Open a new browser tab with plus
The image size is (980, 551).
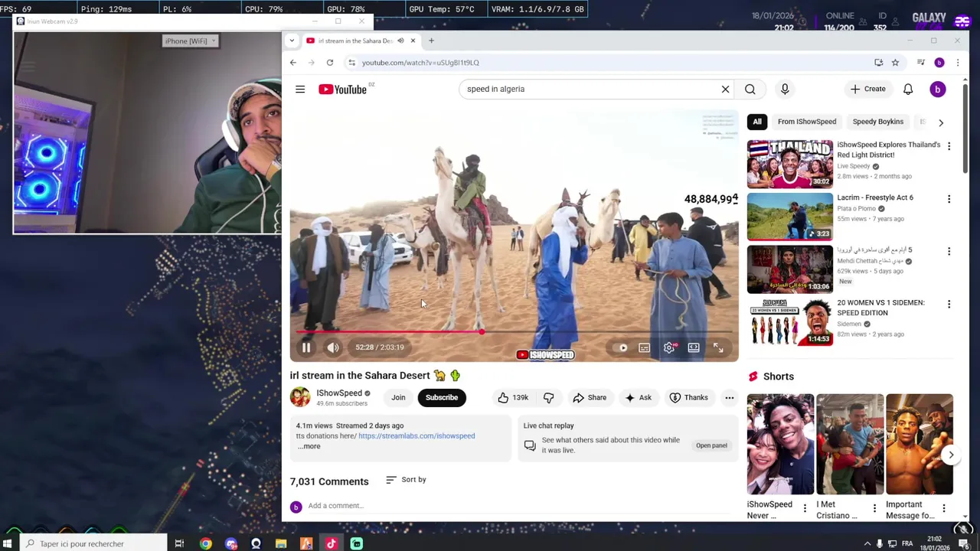click(431, 41)
